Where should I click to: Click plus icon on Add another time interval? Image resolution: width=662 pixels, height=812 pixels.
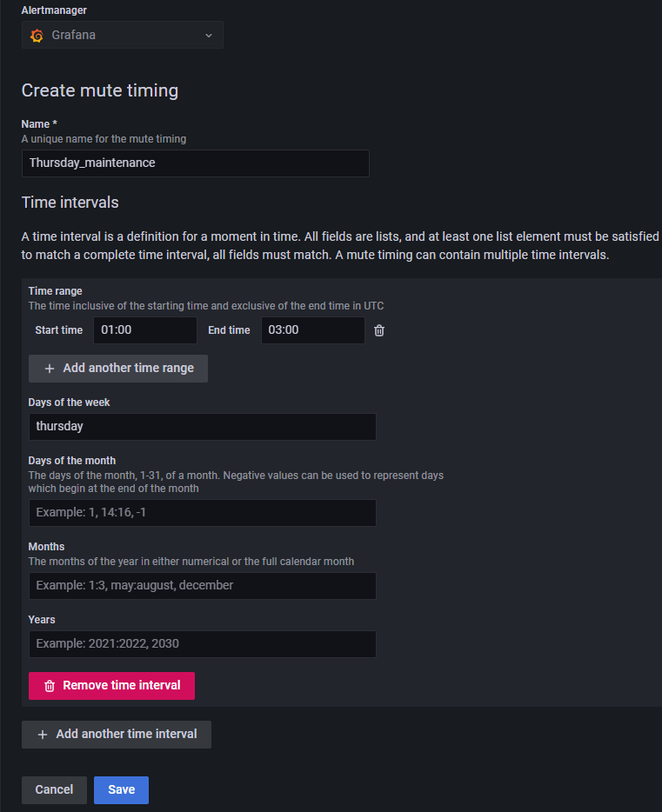click(43, 735)
